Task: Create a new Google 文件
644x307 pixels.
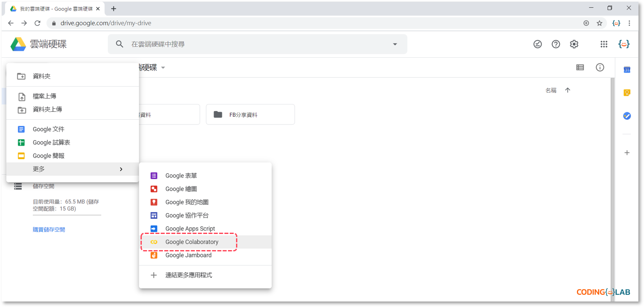Action: click(73, 130)
